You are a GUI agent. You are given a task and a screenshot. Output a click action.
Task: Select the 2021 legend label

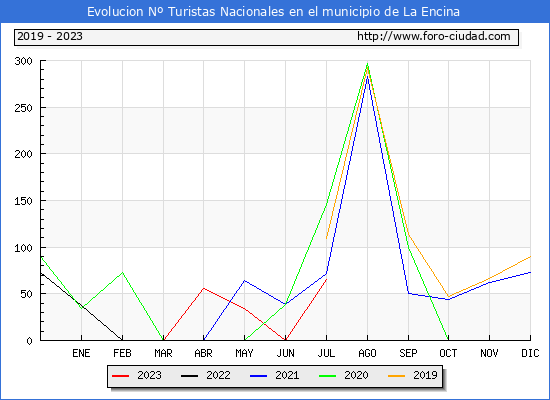(287, 375)
